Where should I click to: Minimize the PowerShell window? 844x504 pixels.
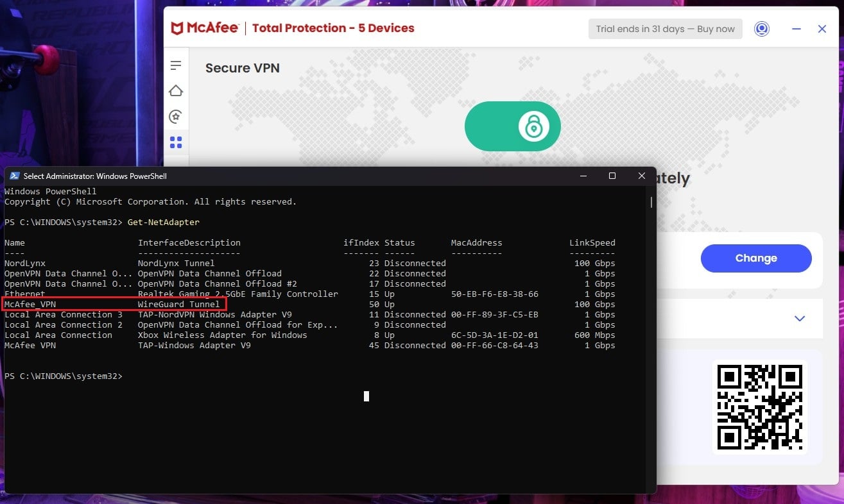point(583,176)
